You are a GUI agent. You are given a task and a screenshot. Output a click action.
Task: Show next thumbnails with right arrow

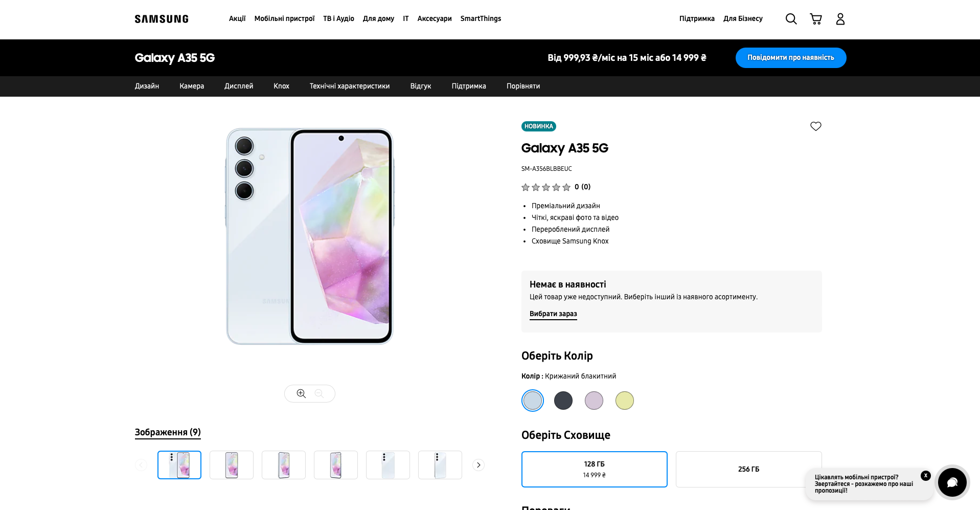[x=478, y=465]
